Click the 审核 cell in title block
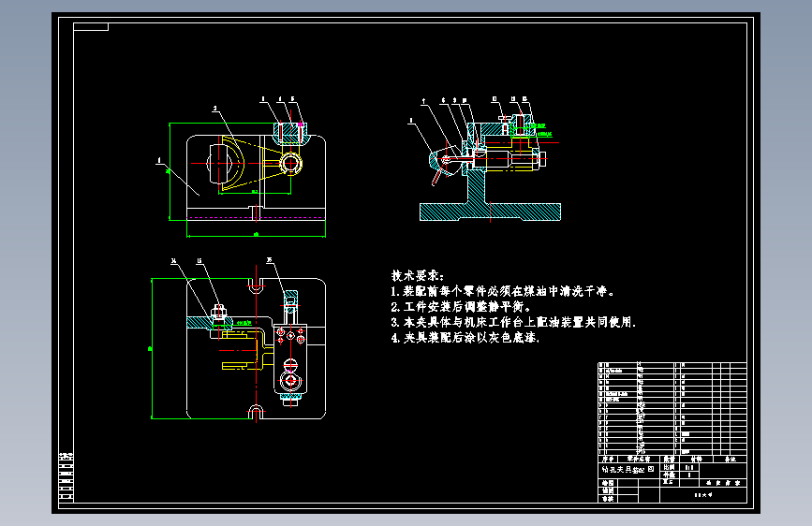This screenshot has height=526, width=812. [608, 499]
